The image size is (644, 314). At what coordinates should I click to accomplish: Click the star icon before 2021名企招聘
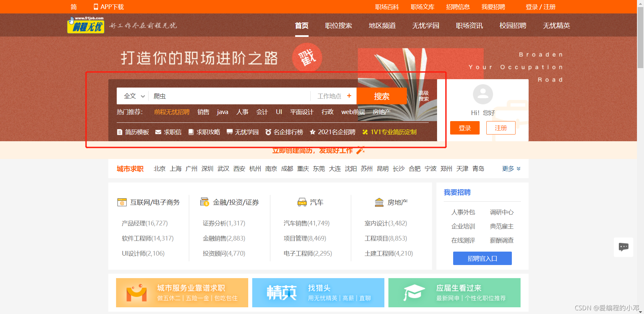pyautogui.click(x=313, y=132)
